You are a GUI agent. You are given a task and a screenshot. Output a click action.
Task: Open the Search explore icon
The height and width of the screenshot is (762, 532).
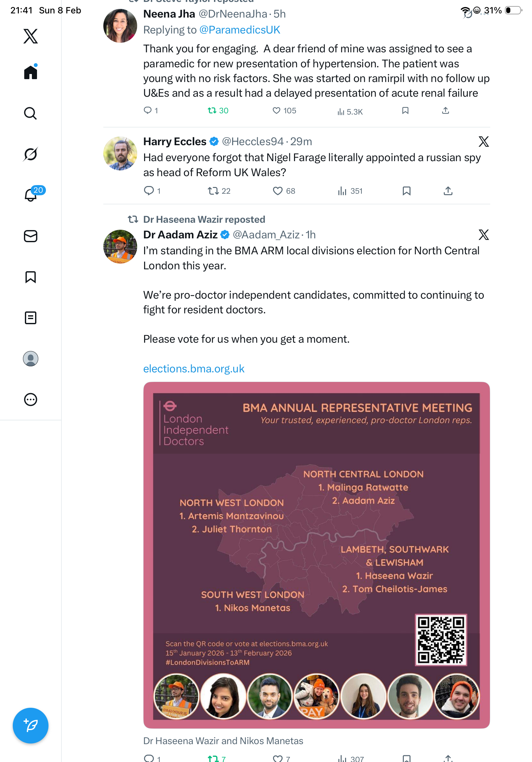[31, 113]
